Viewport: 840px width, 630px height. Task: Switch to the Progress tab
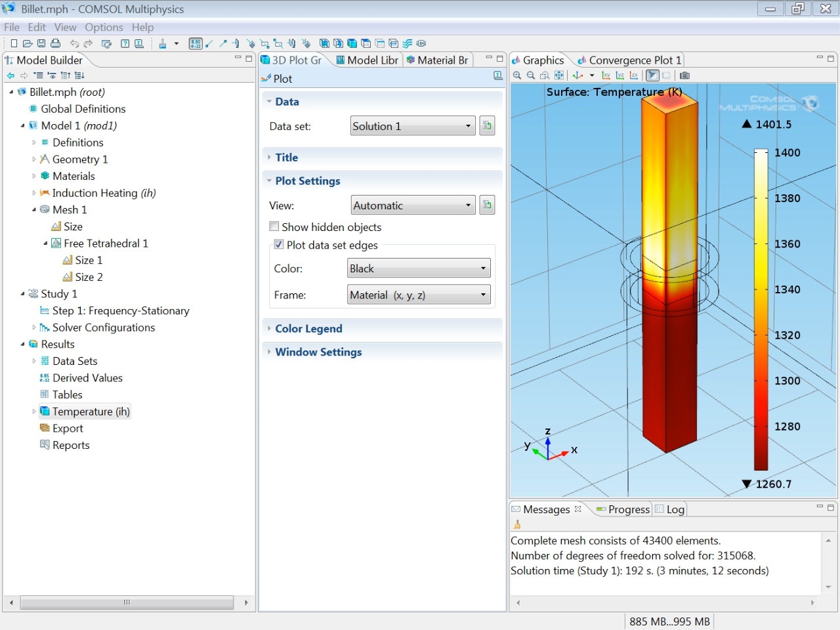coord(623,509)
